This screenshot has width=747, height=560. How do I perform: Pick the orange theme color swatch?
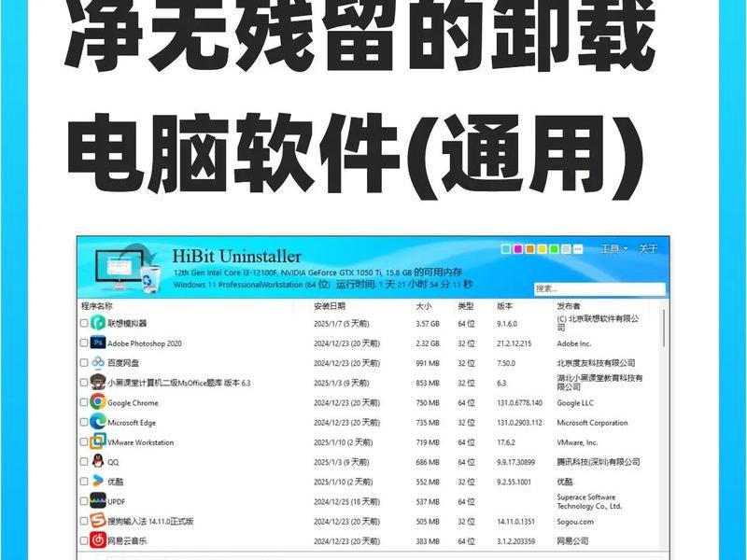529,249
